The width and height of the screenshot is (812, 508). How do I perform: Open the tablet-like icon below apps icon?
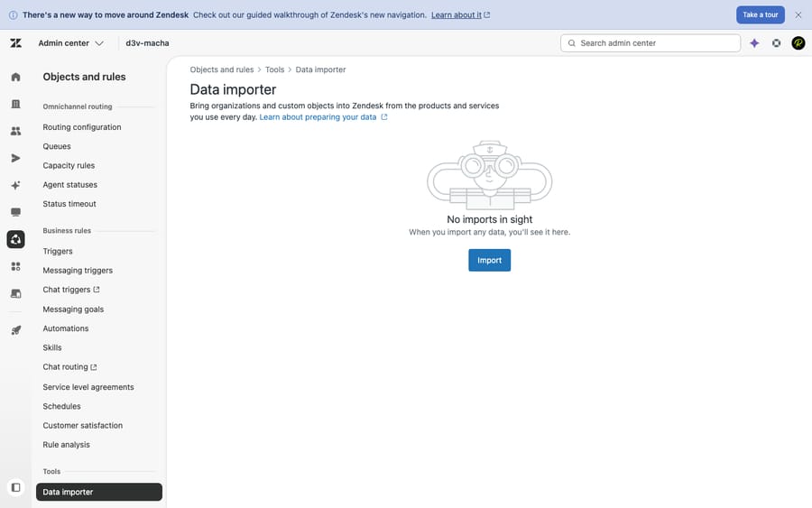tap(16, 293)
